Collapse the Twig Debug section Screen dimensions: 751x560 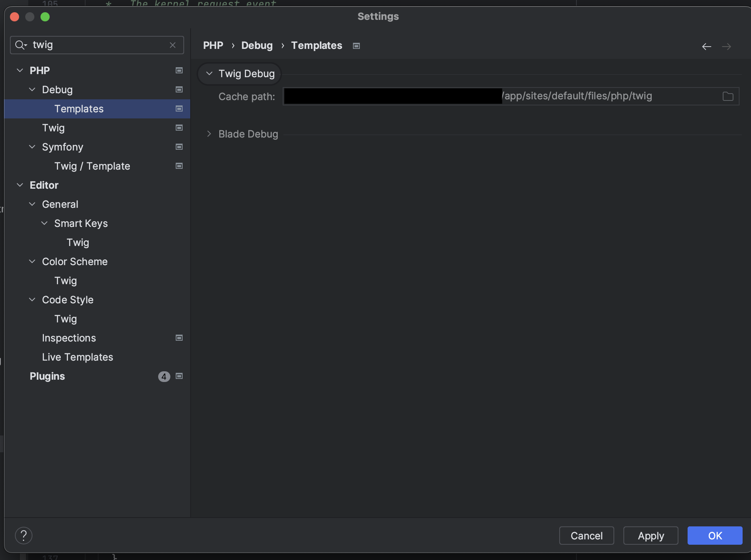point(209,73)
